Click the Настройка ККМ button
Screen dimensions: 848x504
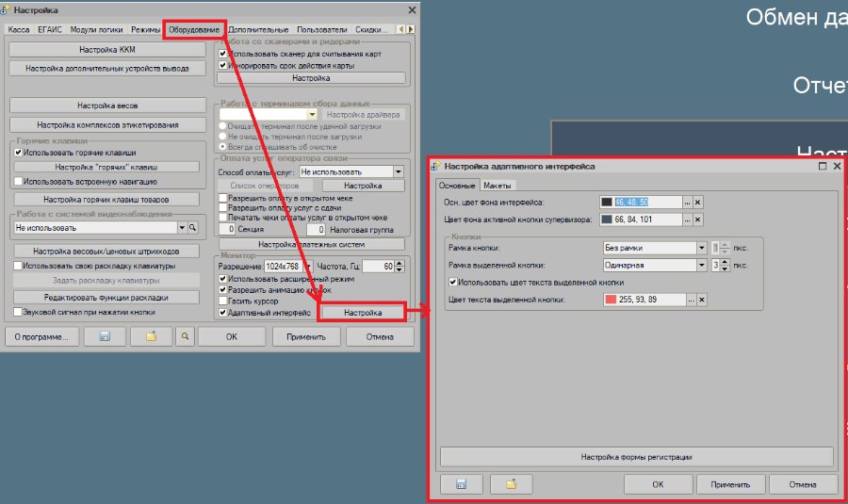(107, 49)
